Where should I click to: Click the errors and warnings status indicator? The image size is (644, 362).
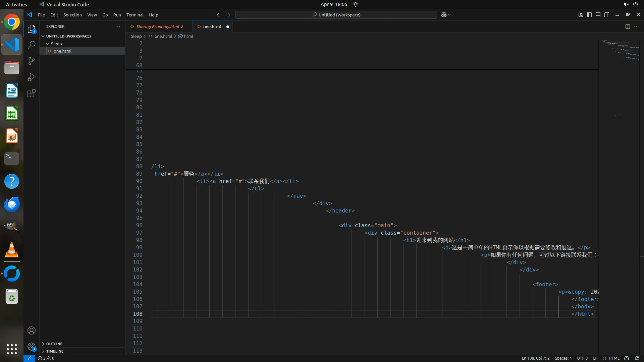[46, 358]
